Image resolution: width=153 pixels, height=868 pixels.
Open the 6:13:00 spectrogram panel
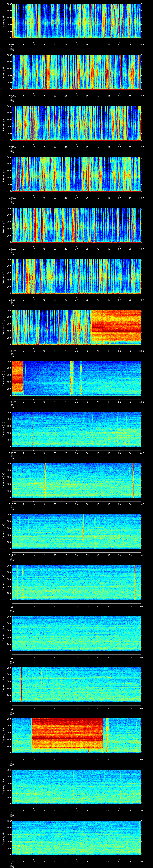pos(77,633)
